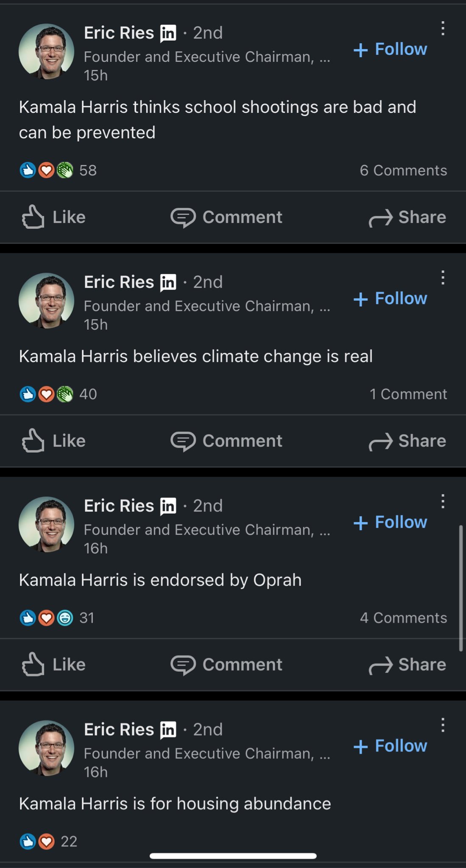
Task: Share the school shootings post
Action: pos(407,217)
